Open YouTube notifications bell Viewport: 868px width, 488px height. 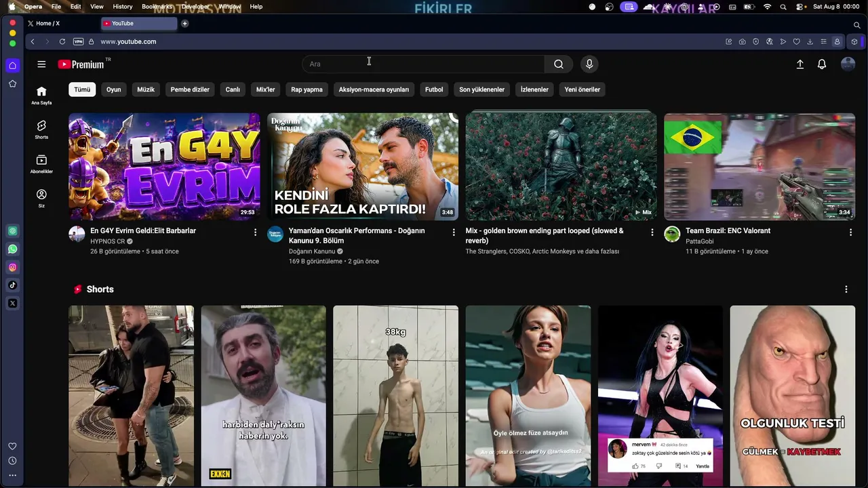pyautogui.click(x=822, y=64)
